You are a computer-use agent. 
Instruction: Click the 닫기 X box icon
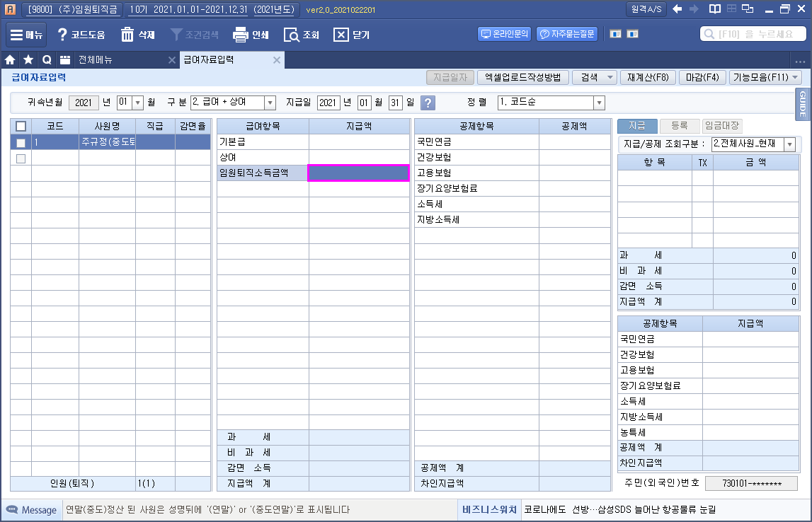[341, 35]
